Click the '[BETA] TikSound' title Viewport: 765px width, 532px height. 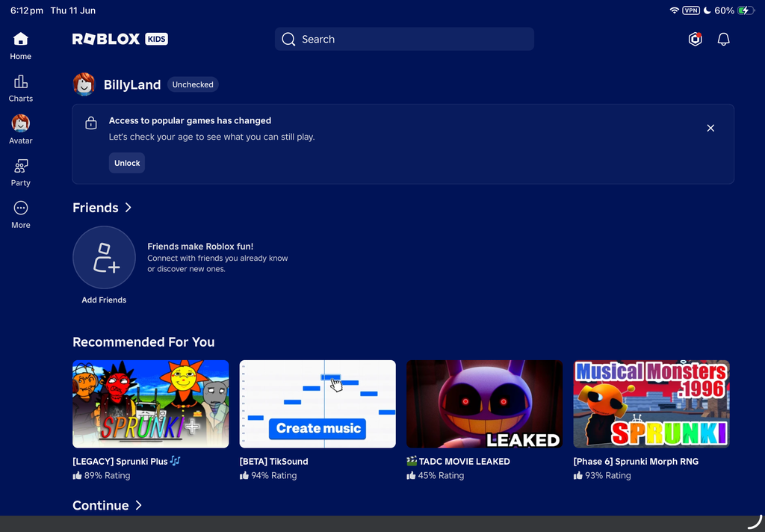[273, 461]
